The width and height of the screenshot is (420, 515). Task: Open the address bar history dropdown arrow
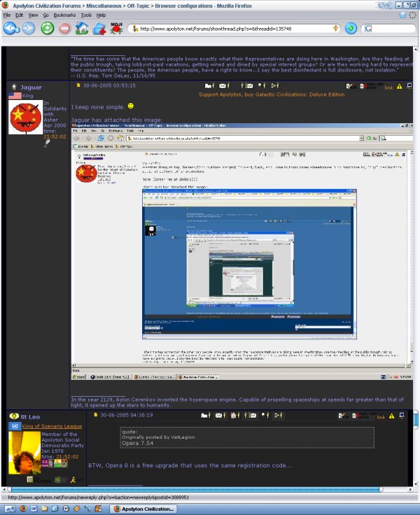coord(337,29)
